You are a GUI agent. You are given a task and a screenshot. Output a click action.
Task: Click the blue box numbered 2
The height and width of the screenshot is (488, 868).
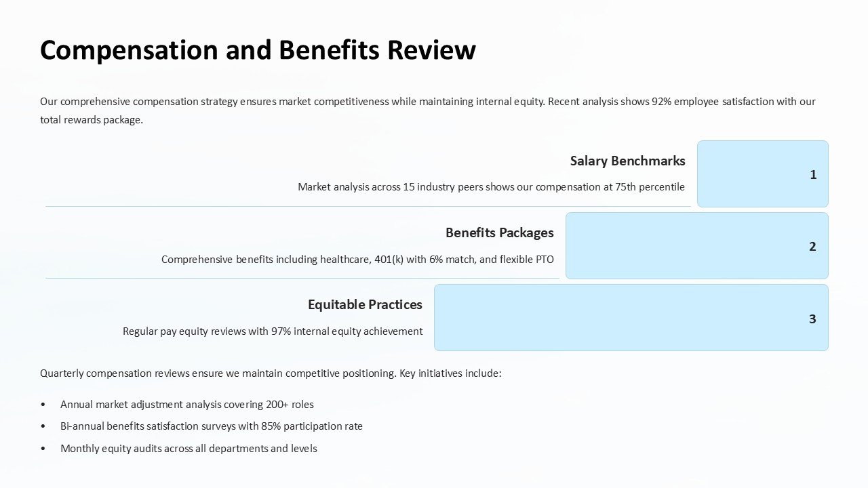pos(696,246)
